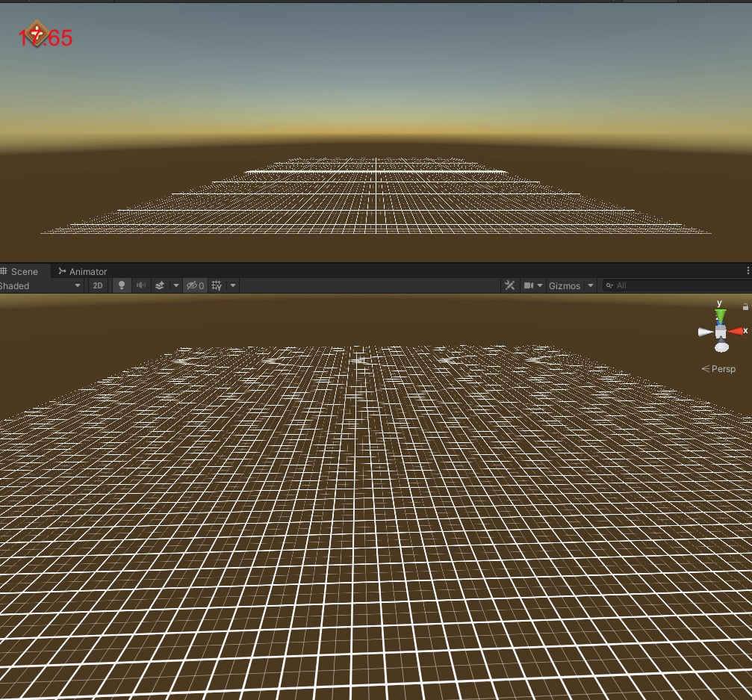Toggle hidden objects visibility counter

coord(195,286)
